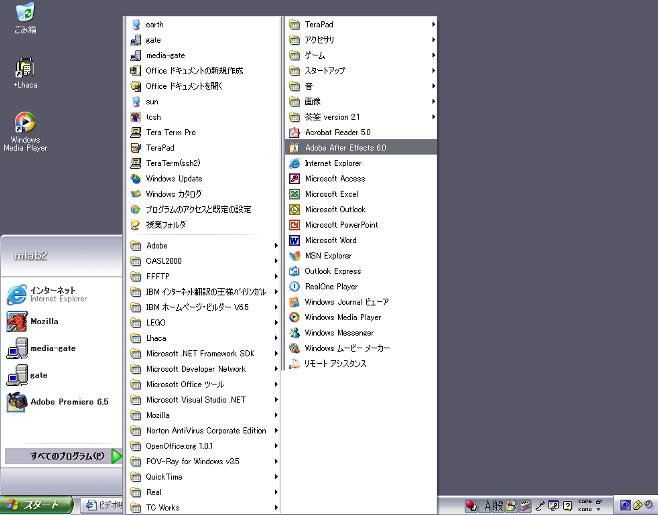
Task: Click the mlab2 user name header
Action: click(31, 255)
